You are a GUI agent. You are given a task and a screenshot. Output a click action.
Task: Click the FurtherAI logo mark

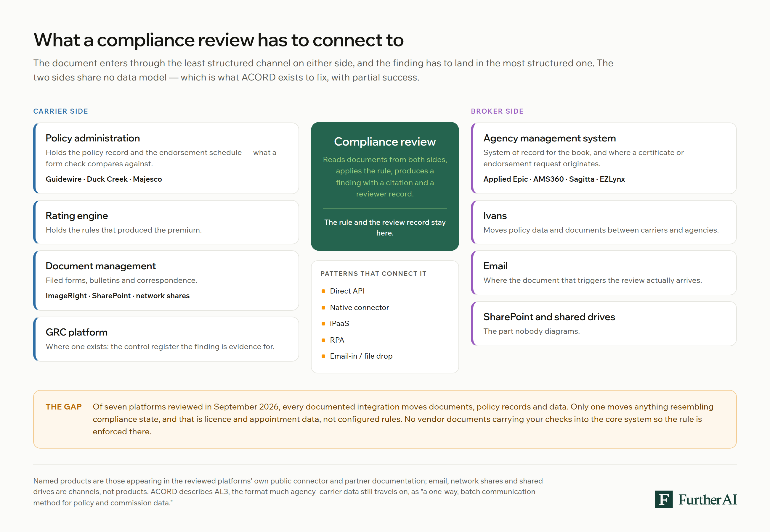[x=664, y=499]
